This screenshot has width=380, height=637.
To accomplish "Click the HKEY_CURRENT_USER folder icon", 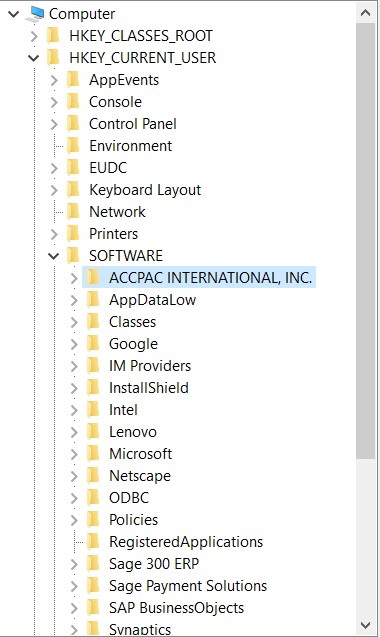I will (53, 58).
